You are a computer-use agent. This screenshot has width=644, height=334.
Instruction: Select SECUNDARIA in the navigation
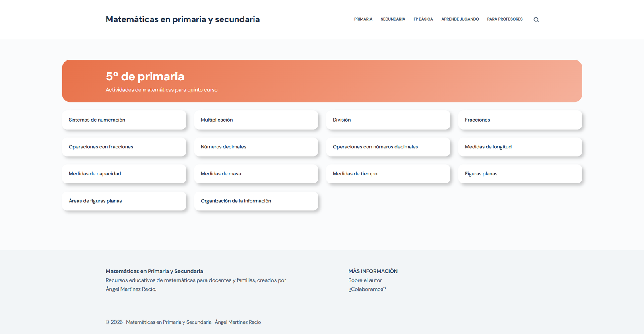[393, 19]
